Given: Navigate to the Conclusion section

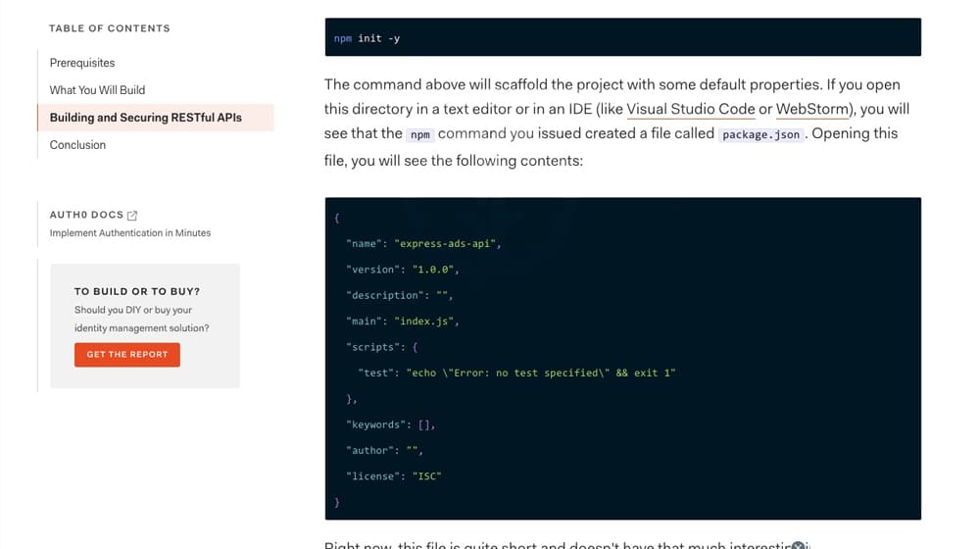Looking at the screenshot, I should (77, 145).
